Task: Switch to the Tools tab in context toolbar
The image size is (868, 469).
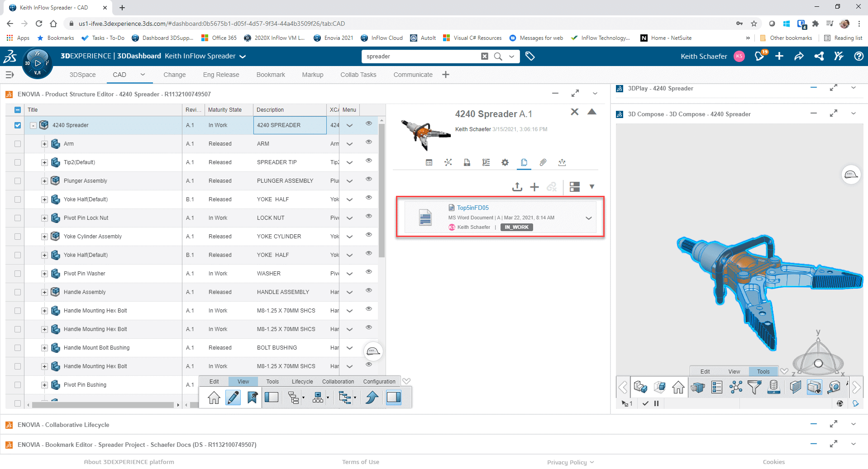Action: coord(272,382)
